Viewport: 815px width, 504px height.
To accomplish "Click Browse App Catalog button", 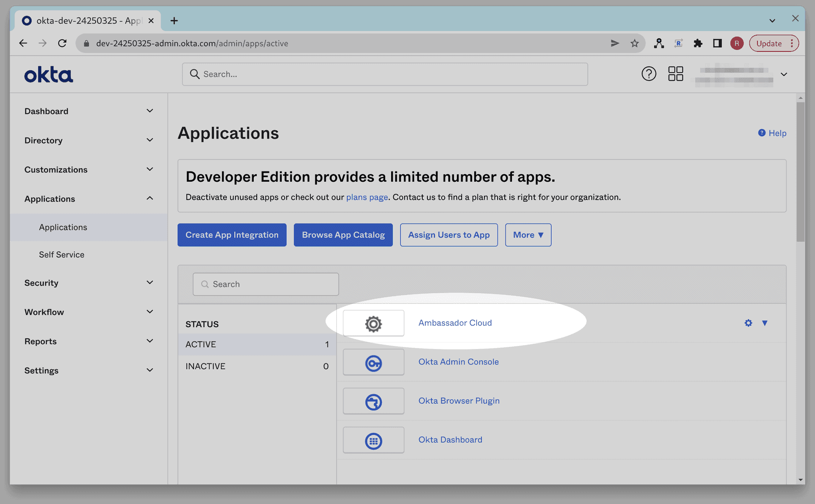I will (343, 235).
